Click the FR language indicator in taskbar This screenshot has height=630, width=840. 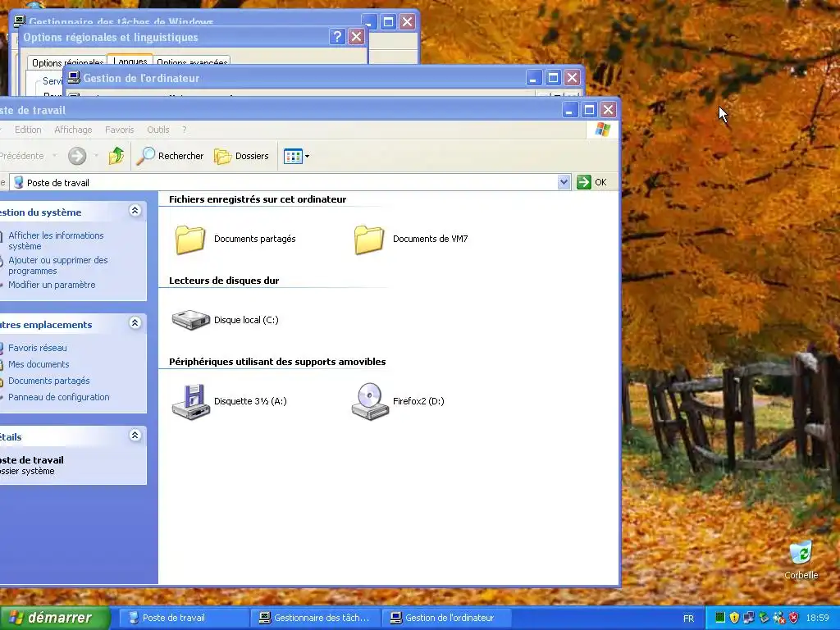tap(688, 619)
